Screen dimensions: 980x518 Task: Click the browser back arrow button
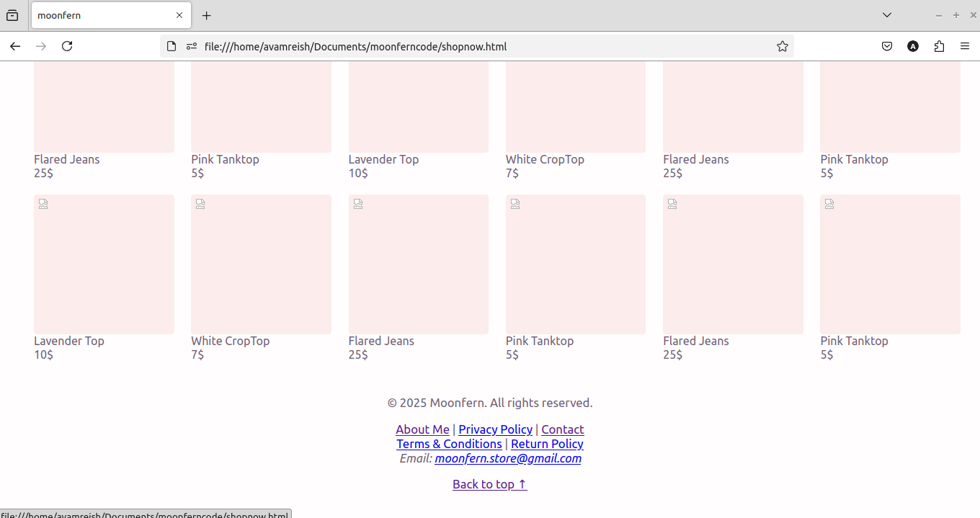15,46
